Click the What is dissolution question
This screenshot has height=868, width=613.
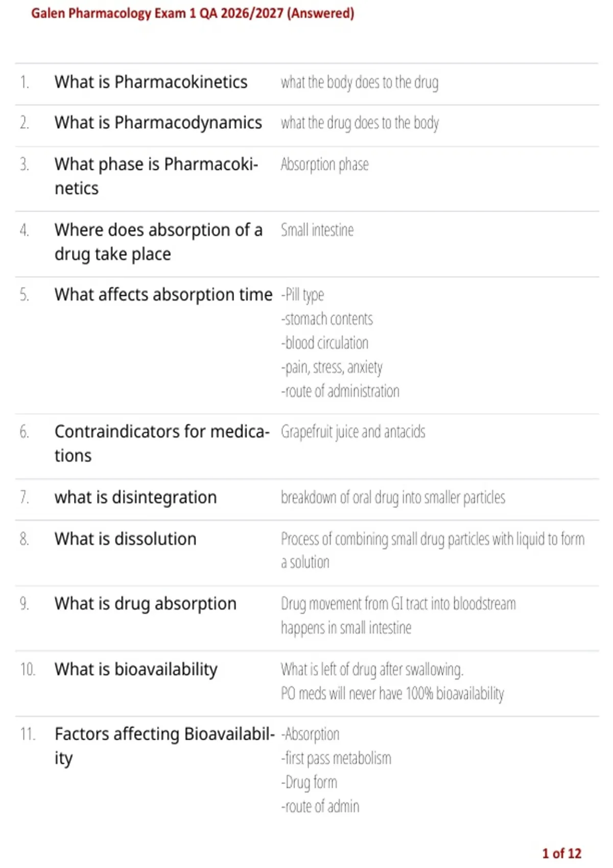coord(125,539)
